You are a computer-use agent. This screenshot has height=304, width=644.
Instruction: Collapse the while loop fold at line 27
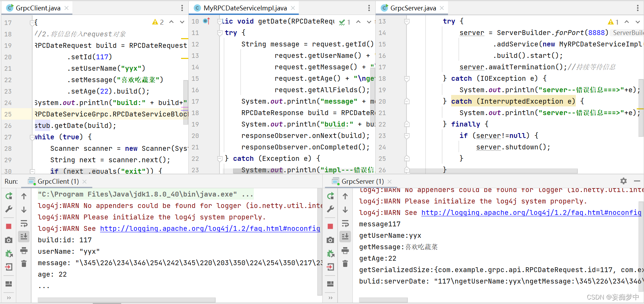click(x=32, y=137)
